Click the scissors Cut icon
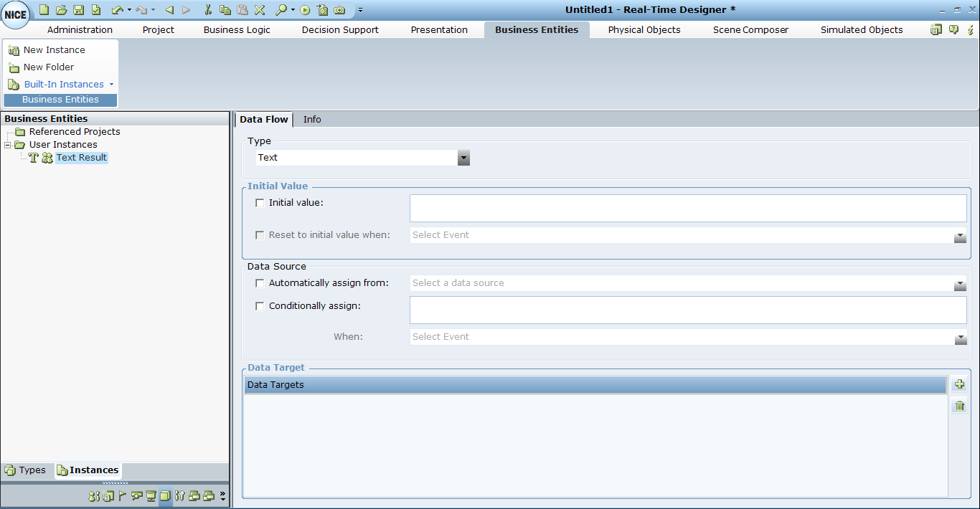The height and width of the screenshot is (509, 980). pyautogui.click(x=208, y=10)
